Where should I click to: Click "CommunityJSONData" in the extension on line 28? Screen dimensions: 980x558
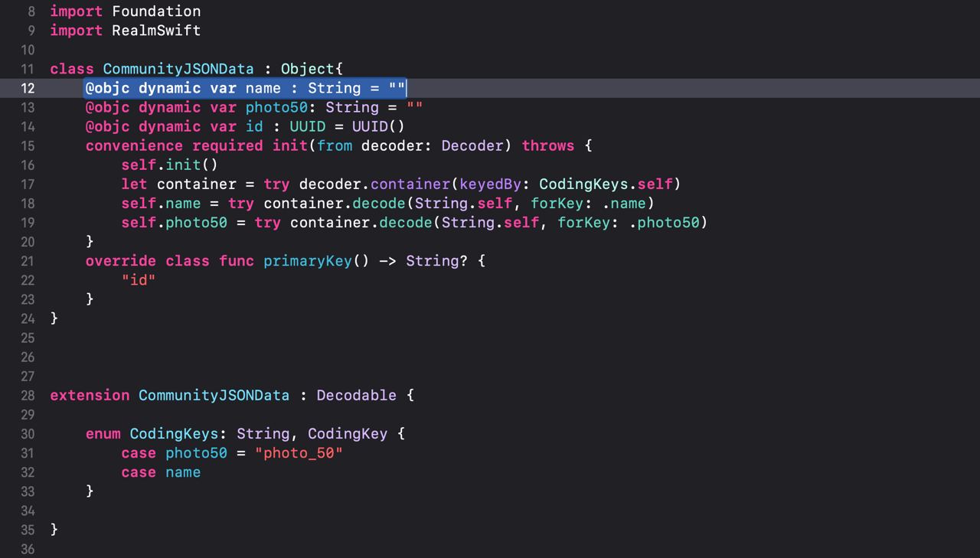pyautogui.click(x=214, y=395)
